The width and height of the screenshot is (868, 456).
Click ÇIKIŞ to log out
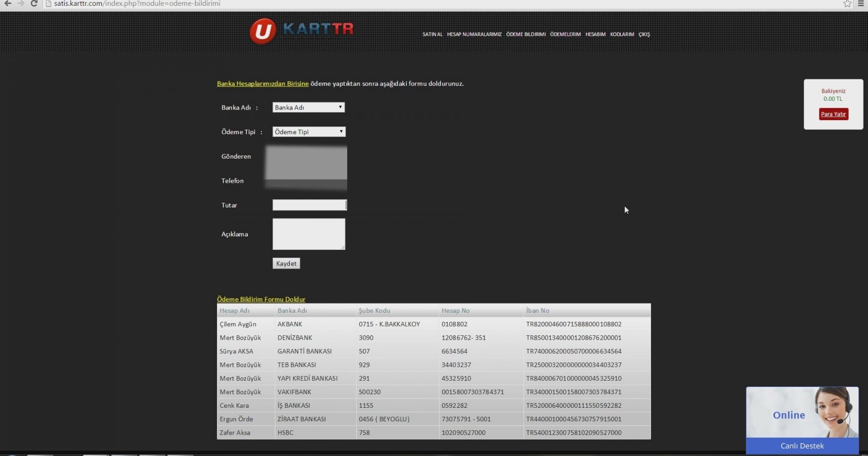[x=644, y=34]
